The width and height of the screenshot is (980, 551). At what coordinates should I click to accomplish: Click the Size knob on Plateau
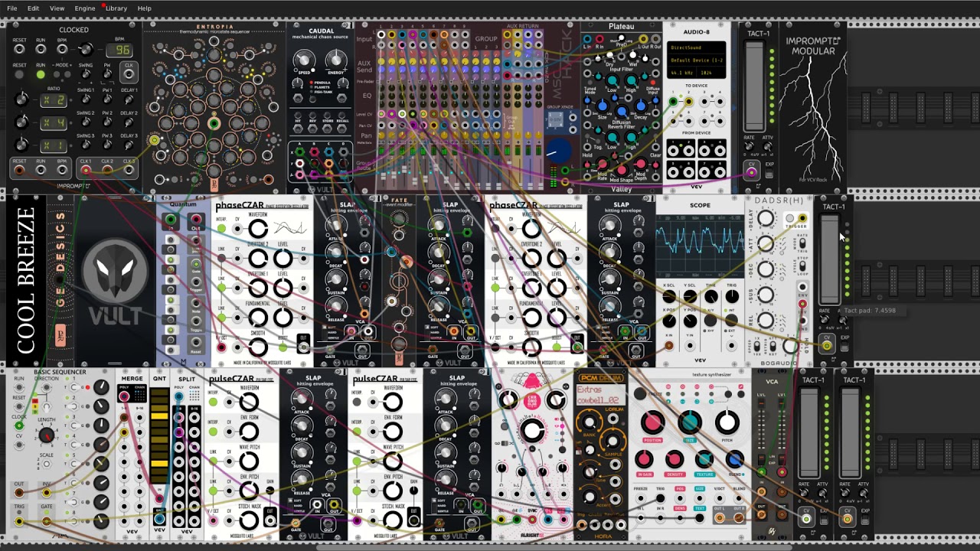603,106
